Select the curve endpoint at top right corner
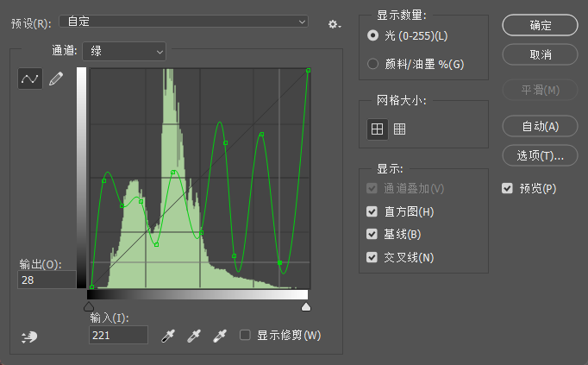The height and width of the screenshot is (365, 588). [x=309, y=71]
